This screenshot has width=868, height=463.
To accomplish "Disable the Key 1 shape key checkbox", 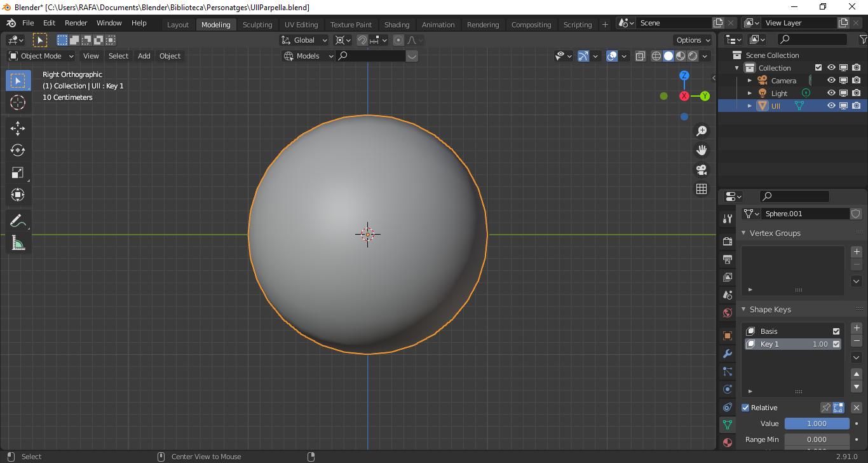I will pos(836,344).
